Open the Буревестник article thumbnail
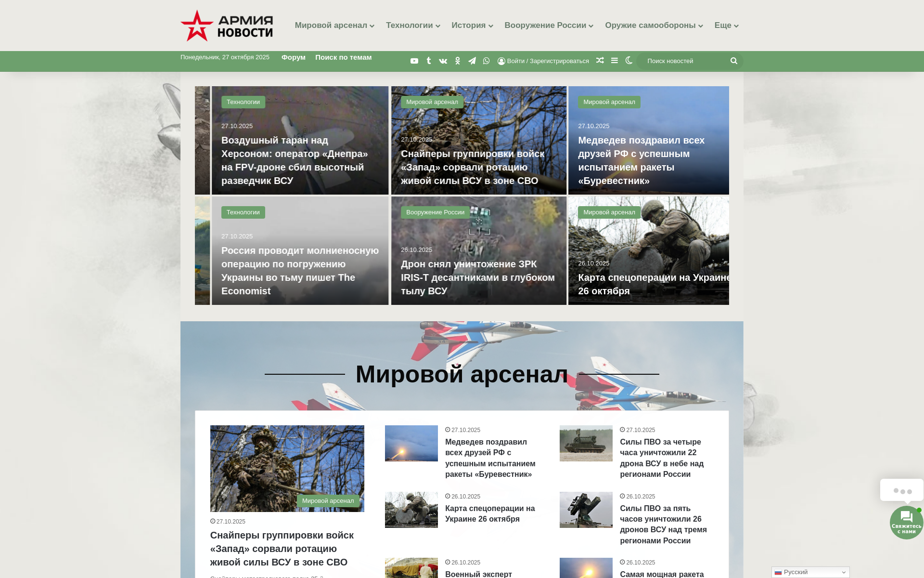 coord(411,443)
